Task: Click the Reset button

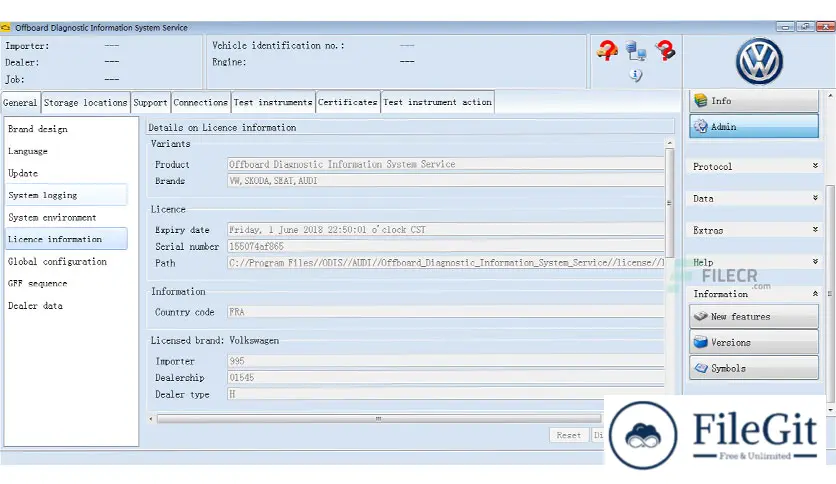Action: 568,435
